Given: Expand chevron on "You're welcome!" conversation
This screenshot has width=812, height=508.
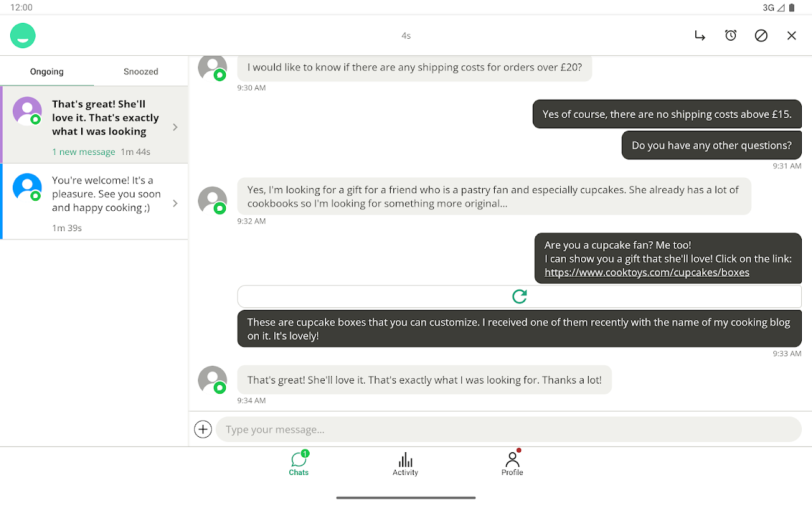Looking at the screenshot, I should click(176, 203).
